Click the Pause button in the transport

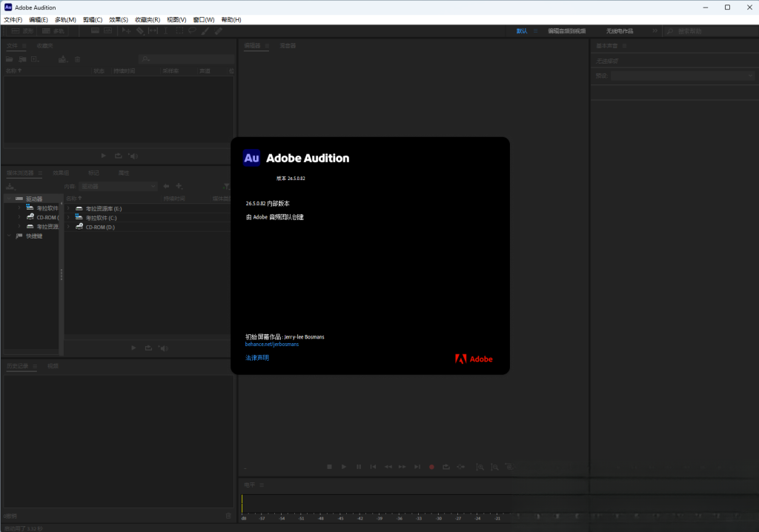(359, 467)
